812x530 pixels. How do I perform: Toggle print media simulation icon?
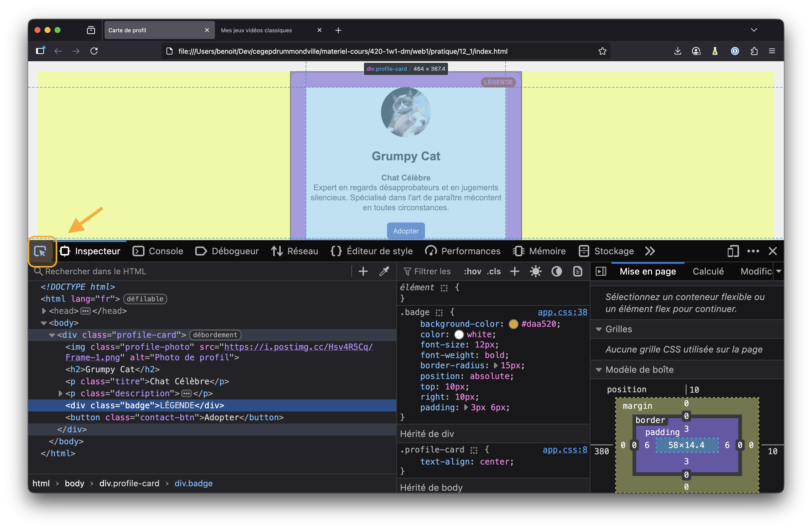click(x=577, y=271)
